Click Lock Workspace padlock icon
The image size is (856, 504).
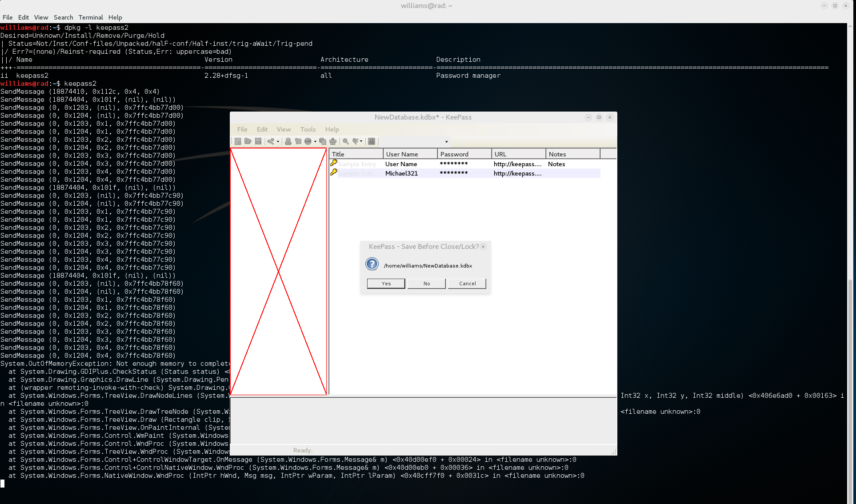pyautogui.click(x=372, y=141)
